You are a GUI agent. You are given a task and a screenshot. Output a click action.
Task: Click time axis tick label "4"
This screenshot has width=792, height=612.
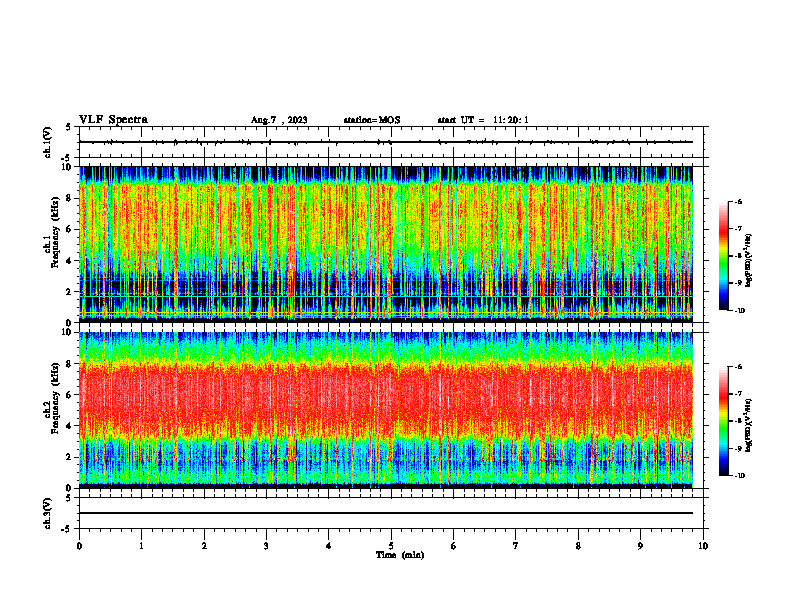click(329, 546)
